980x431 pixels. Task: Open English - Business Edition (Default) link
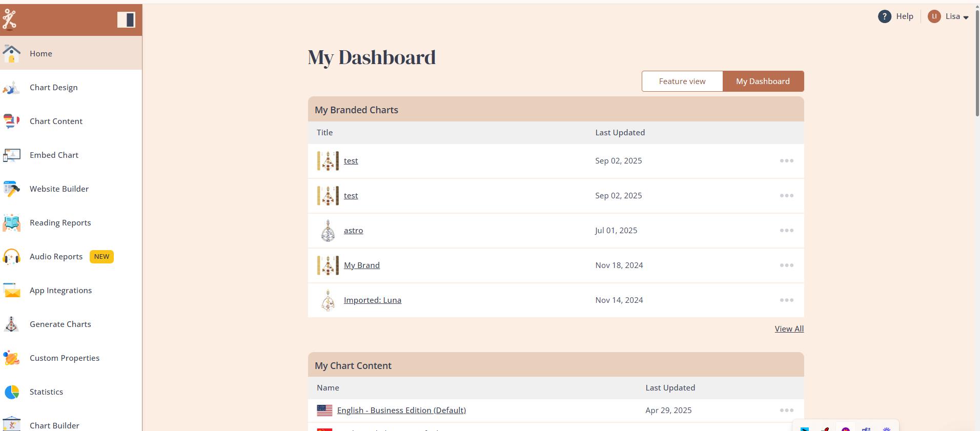tap(401, 411)
